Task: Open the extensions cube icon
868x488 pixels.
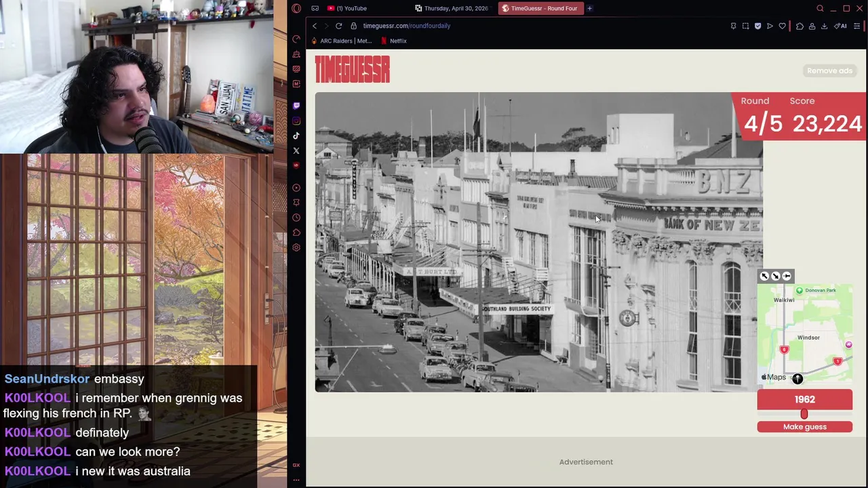Action: point(800,26)
